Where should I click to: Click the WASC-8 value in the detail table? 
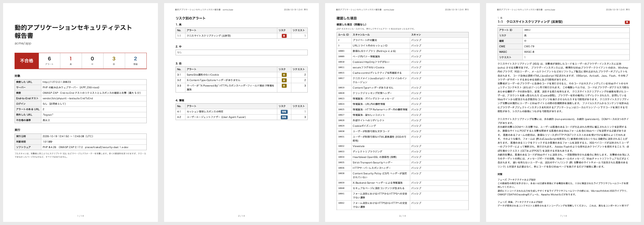pos(529,52)
